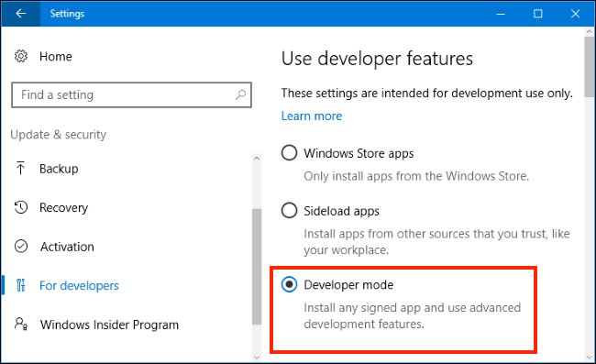Click the Use developer features heading

pos(377,59)
